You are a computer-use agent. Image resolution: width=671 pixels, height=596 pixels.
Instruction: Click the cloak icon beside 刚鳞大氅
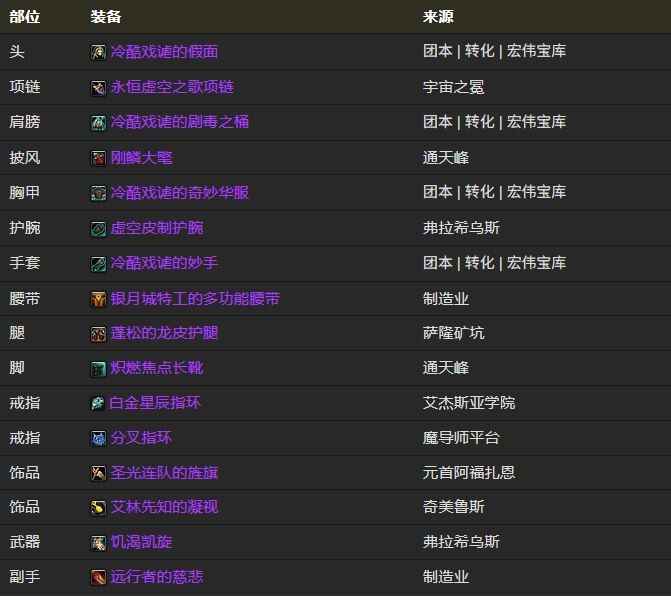pyautogui.click(x=98, y=158)
